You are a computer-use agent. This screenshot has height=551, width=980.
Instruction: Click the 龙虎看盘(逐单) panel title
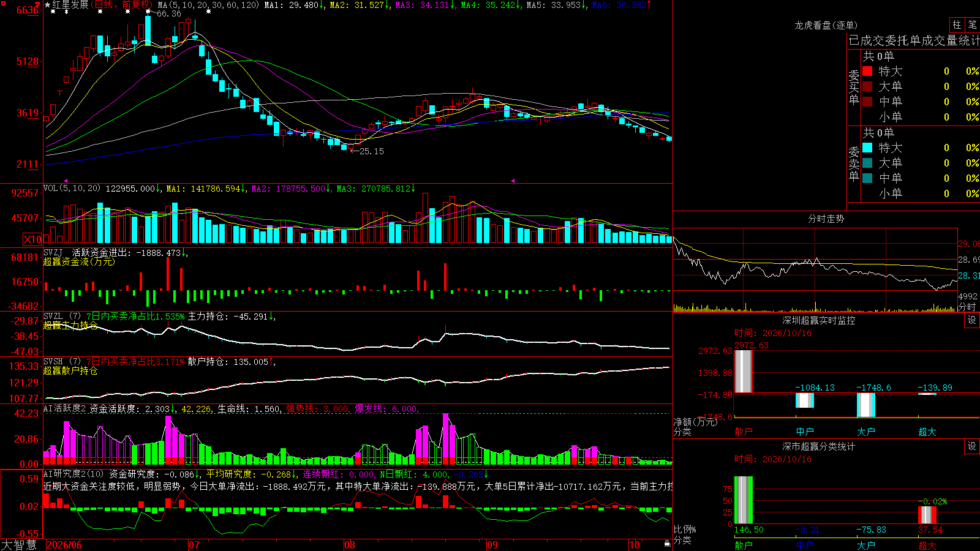[x=826, y=25]
